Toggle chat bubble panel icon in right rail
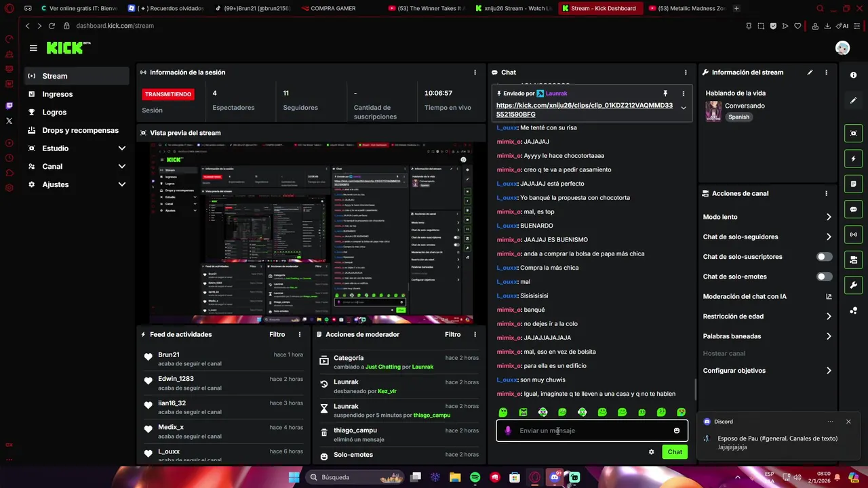This screenshot has width=868, height=488. click(x=853, y=209)
